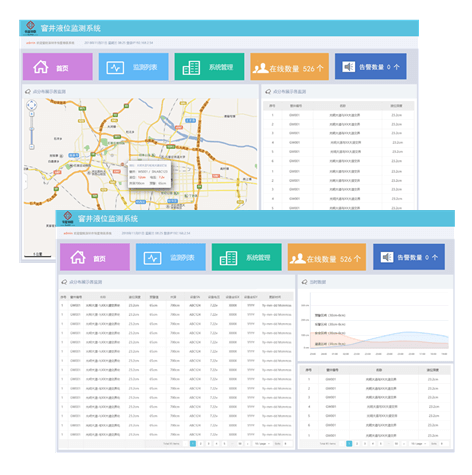This screenshot has height=475, width=472.
Task: Open the page-size dropdown under the small bottom-right table
Action: (419, 444)
